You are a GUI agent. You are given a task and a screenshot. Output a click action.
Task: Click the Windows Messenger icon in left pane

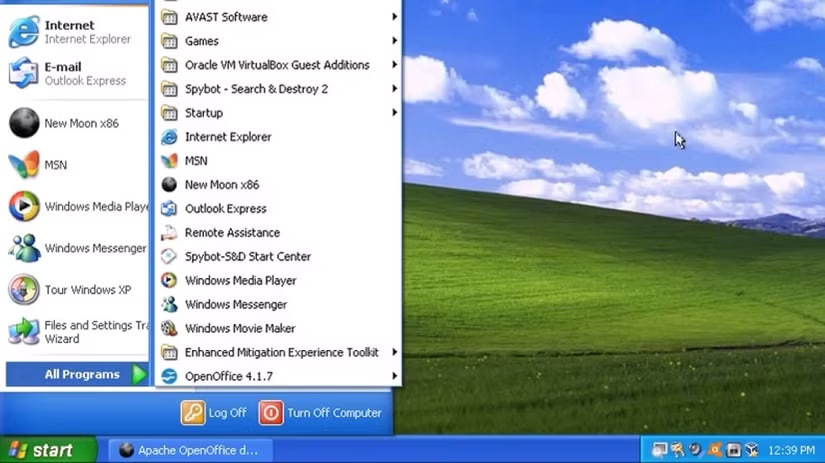(x=24, y=248)
